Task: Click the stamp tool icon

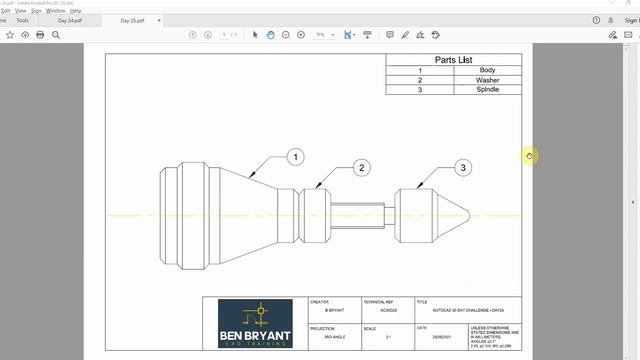Action: [436, 35]
